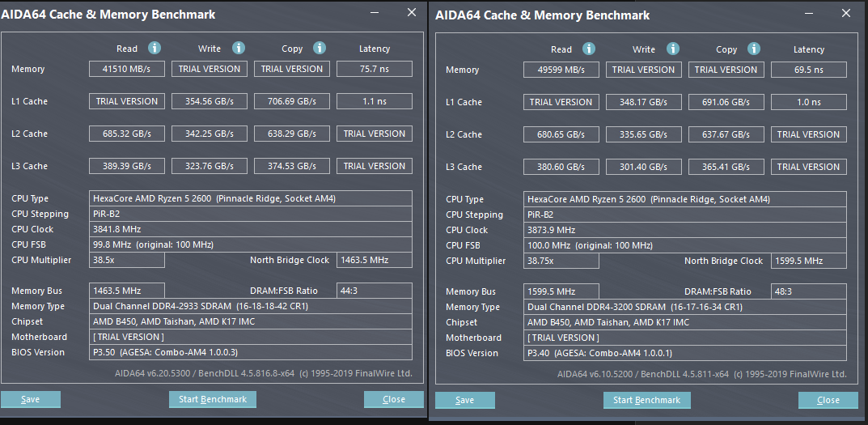Click Close button in right AIDA64 window
The image size is (868, 425).
(828, 400)
